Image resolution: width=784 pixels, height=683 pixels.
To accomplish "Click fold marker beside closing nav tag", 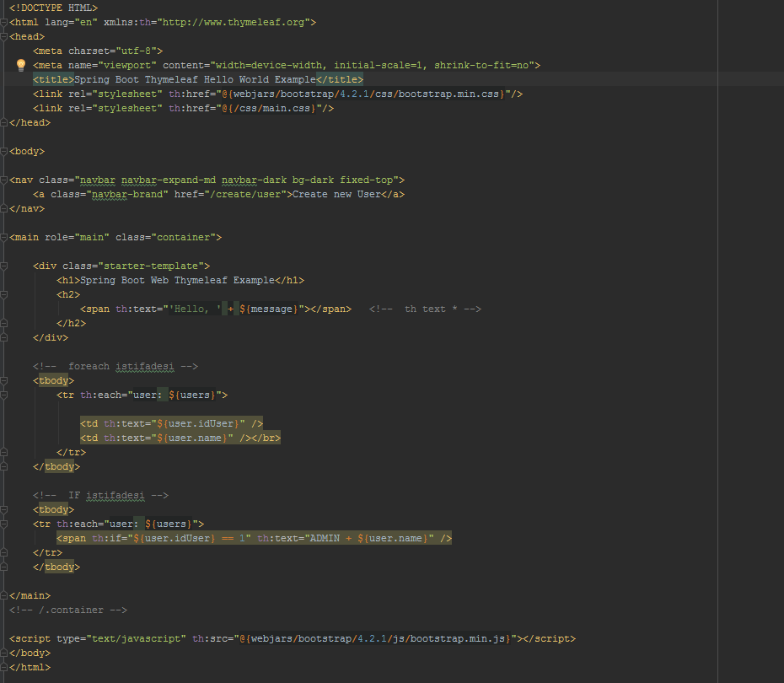I will coord(4,208).
